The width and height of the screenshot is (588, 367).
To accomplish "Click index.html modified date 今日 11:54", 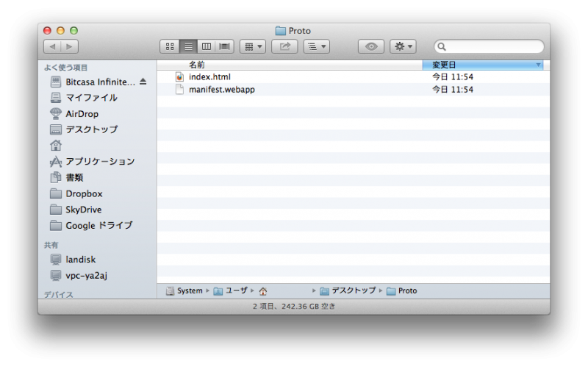I will tap(453, 77).
